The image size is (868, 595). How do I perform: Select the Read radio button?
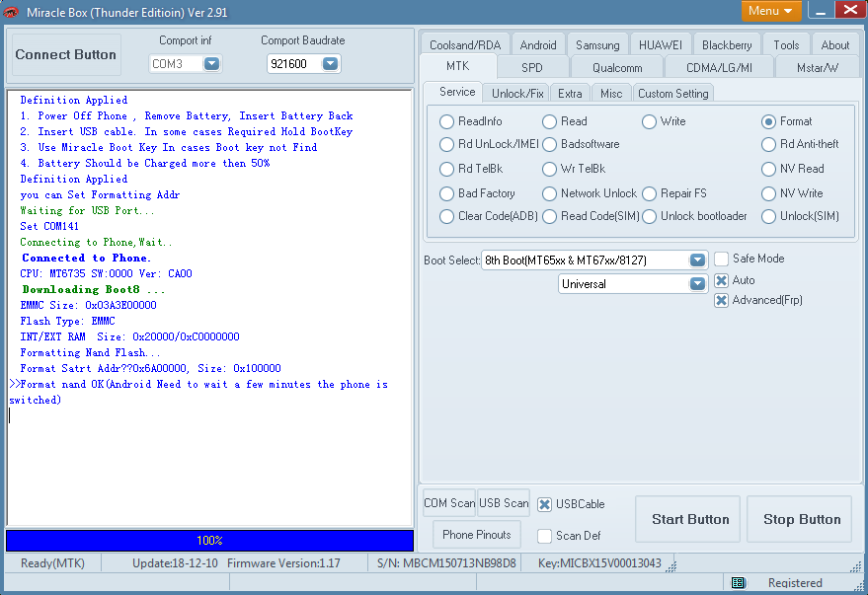(549, 121)
